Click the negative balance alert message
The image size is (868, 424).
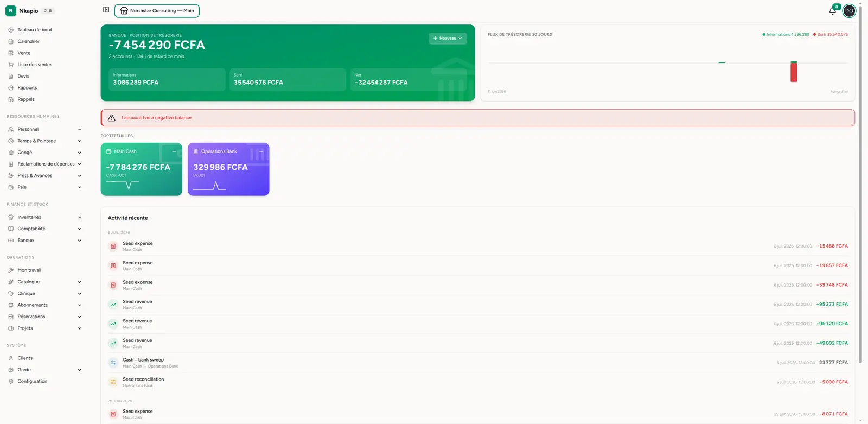click(156, 118)
